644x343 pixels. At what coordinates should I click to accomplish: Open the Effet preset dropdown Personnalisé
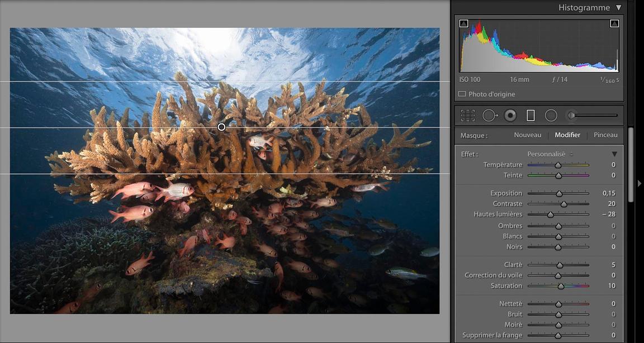[x=549, y=154]
